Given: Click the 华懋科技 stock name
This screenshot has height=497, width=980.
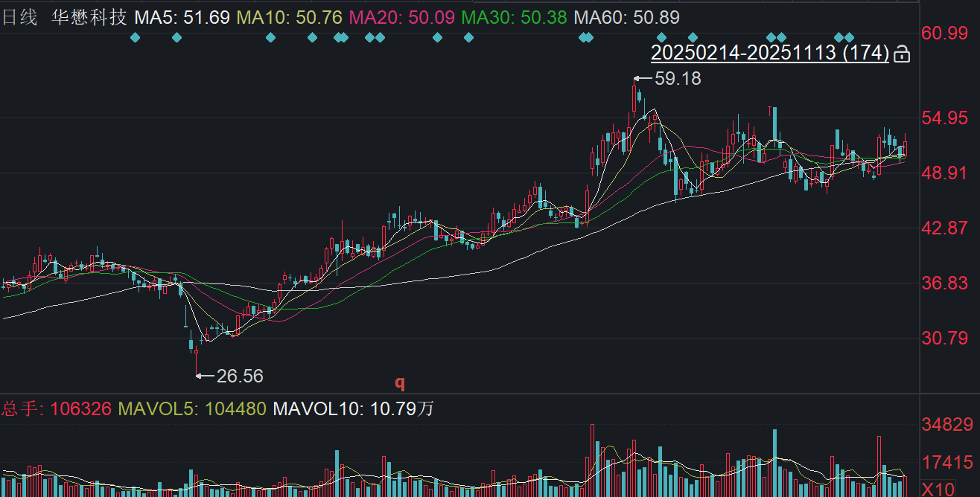Looking at the screenshot, I should pos(89,18).
